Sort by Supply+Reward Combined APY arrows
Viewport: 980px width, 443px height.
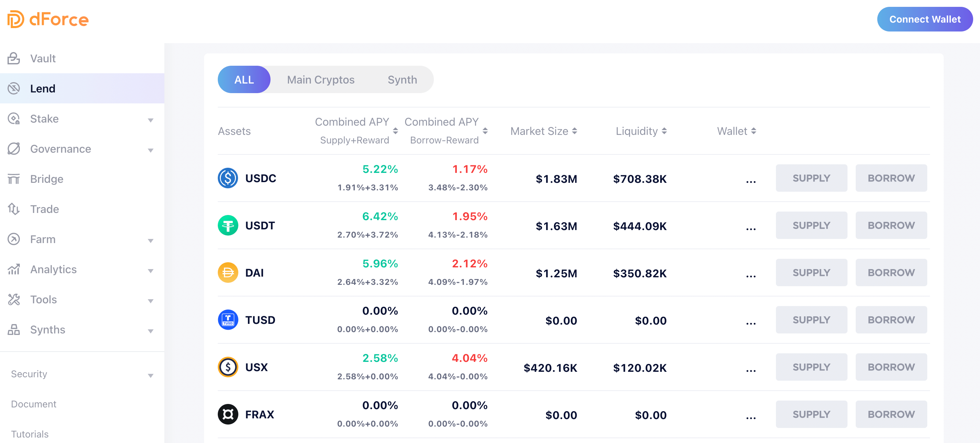[x=395, y=131]
